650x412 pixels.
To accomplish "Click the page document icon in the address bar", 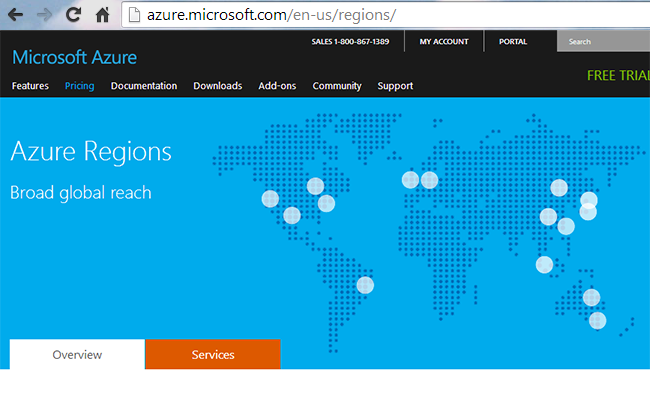I will [134, 15].
